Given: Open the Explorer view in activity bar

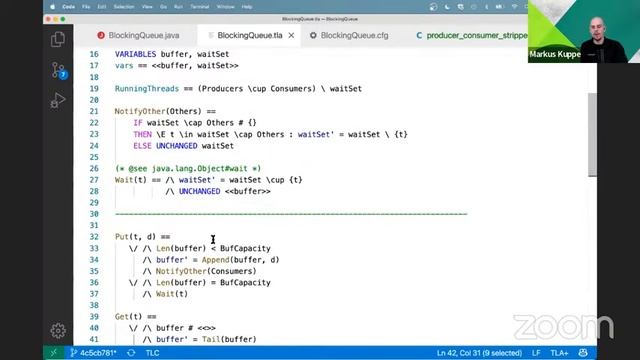Looking at the screenshot, I should [58, 40].
